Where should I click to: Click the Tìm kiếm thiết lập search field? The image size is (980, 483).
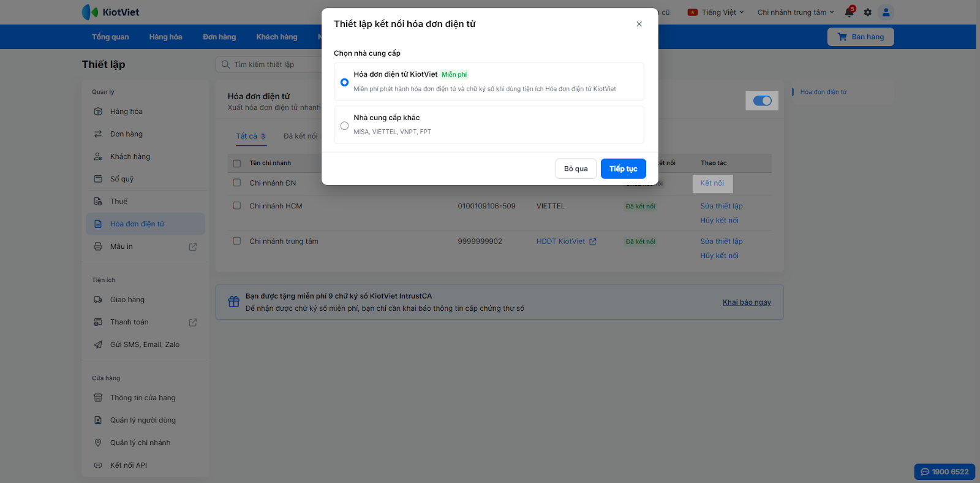pyautogui.click(x=269, y=64)
